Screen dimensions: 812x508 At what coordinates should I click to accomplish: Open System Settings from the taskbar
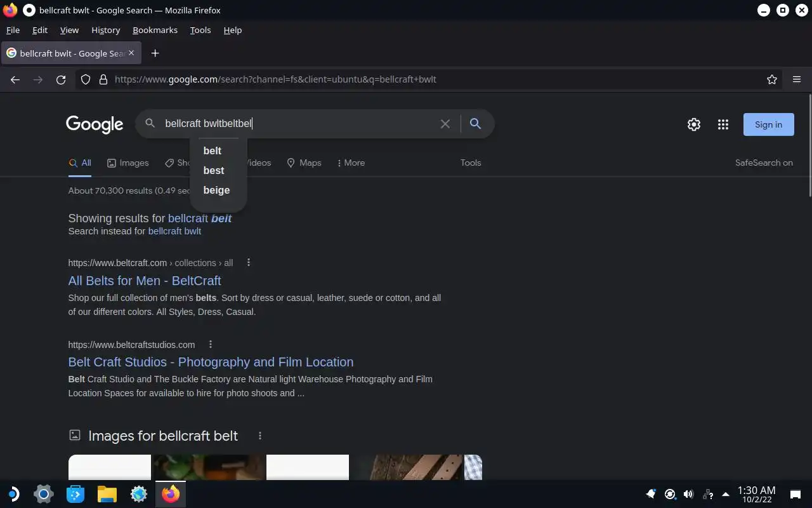click(x=44, y=494)
